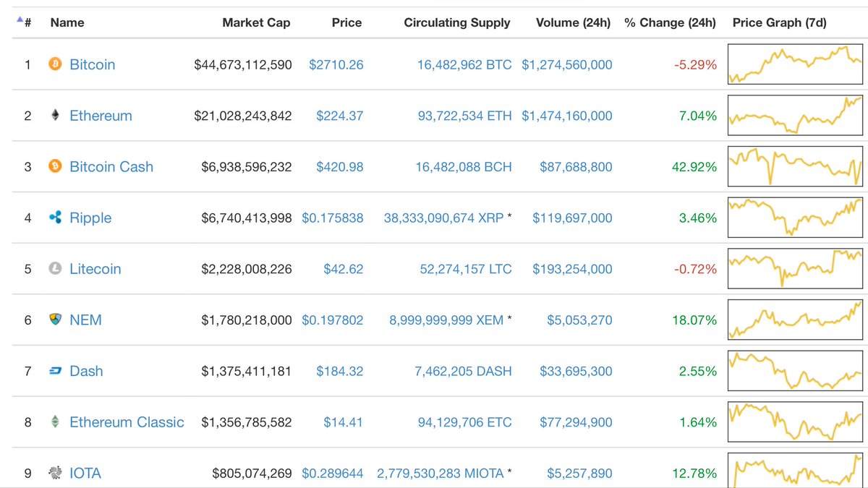Open Litecoin 7d price graph
This screenshot has width=868, height=488.
pyautogui.click(x=796, y=269)
